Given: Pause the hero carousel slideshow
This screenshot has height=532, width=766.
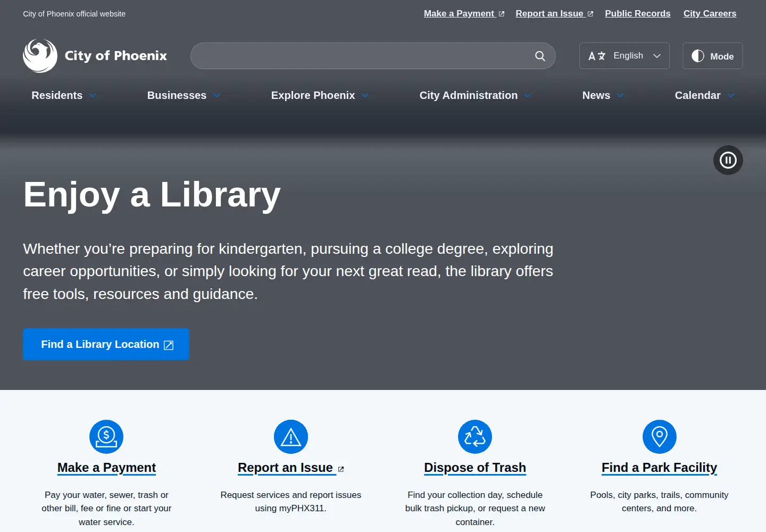Looking at the screenshot, I should tap(728, 160).
